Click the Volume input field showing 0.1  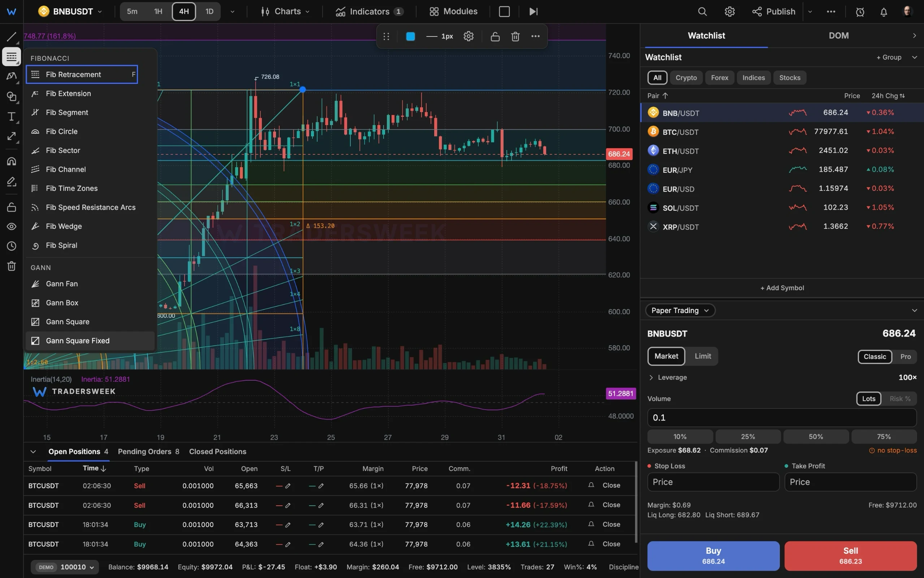click(x=782, y=418)
